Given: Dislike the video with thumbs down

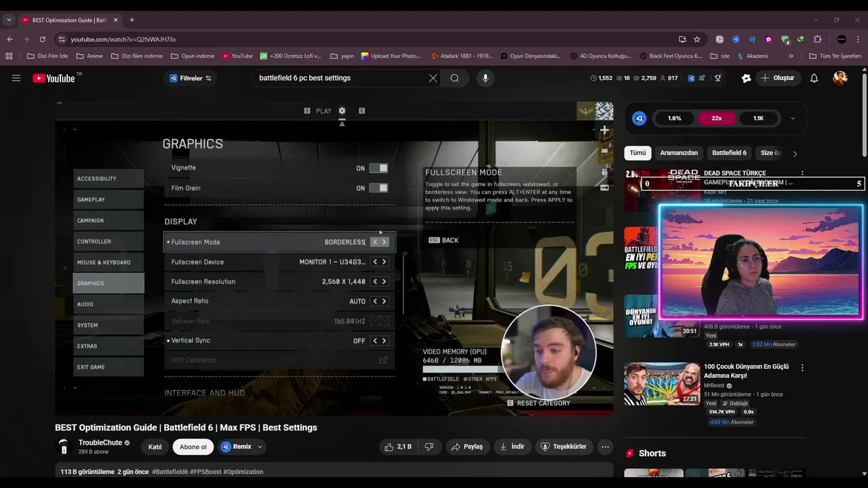Looking at the screenshot, I should [429, 447].
